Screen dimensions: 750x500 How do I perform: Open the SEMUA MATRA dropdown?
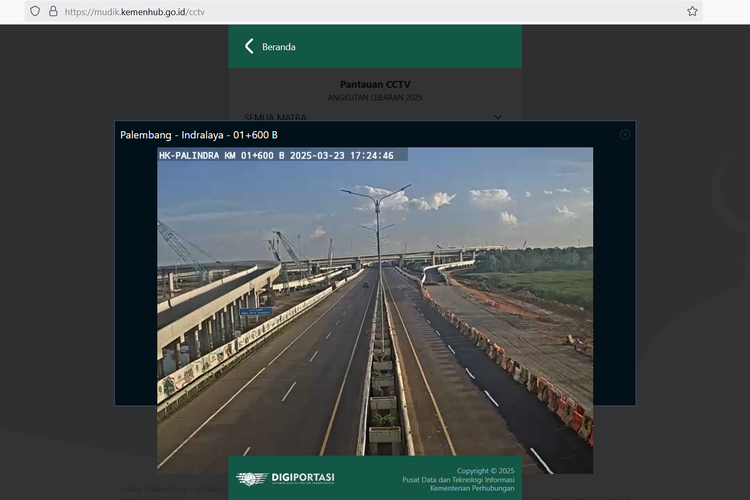coord(375,116)
